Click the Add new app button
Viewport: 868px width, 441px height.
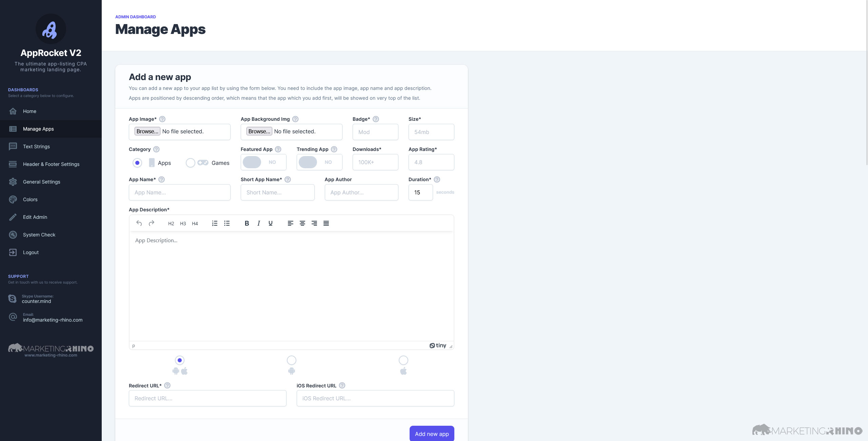(x=432, y=434)
